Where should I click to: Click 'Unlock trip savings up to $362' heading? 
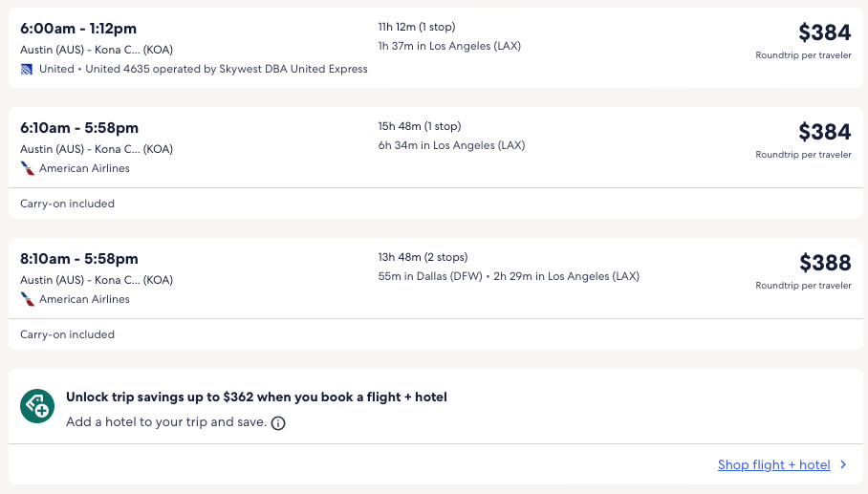click(256, 397)
